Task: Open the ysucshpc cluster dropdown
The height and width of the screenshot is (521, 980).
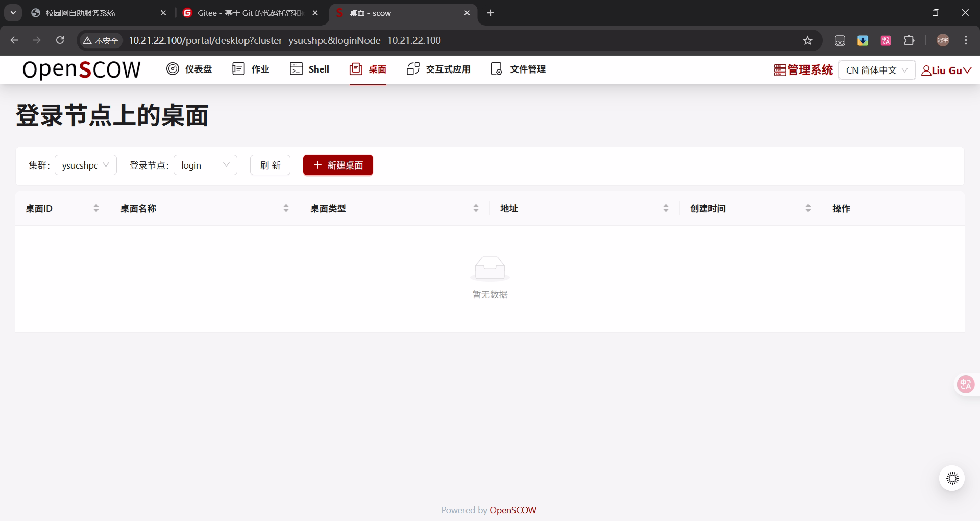Action: coord(85,164)
